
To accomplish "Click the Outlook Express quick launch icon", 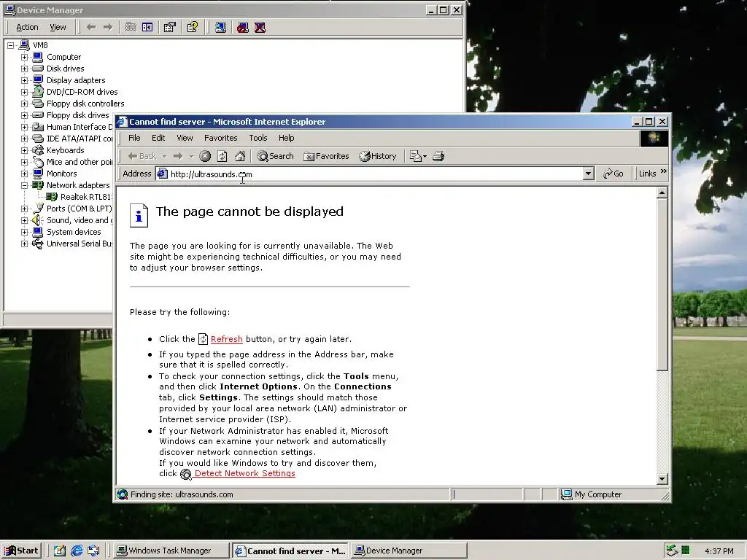I will (x=93, y=551).
